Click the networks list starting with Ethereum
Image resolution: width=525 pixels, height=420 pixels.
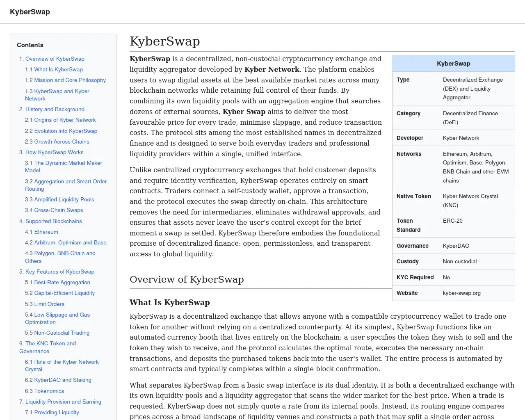[476, 167]
